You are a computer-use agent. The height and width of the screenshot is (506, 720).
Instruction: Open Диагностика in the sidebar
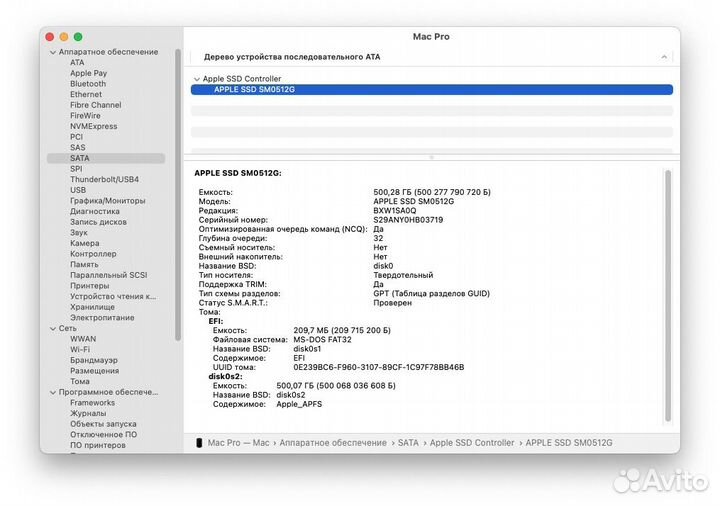pos(95,211)
